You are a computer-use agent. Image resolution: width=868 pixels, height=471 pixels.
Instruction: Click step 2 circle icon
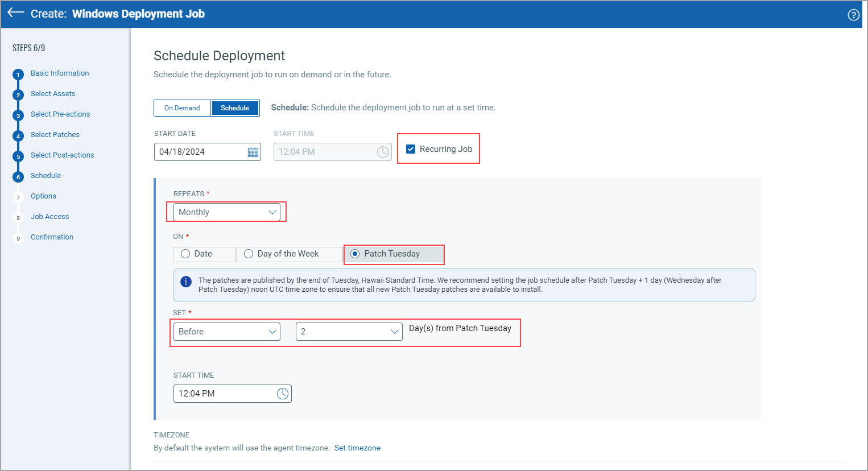coord(18,95)
